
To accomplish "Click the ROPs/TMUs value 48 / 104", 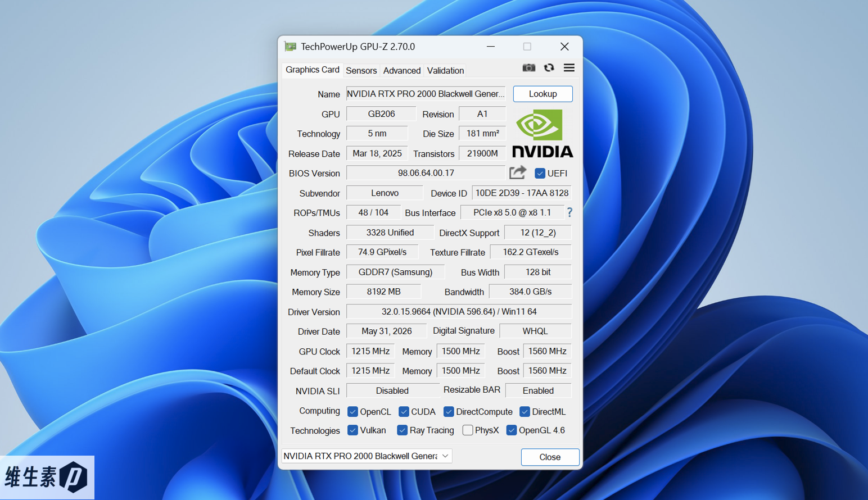I will pos(373,212).
